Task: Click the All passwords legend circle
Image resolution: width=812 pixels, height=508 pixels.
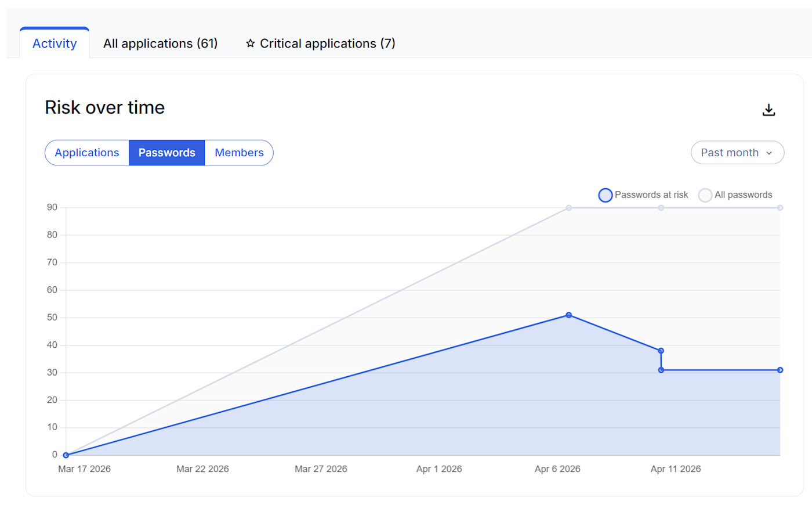Action: 705,195
